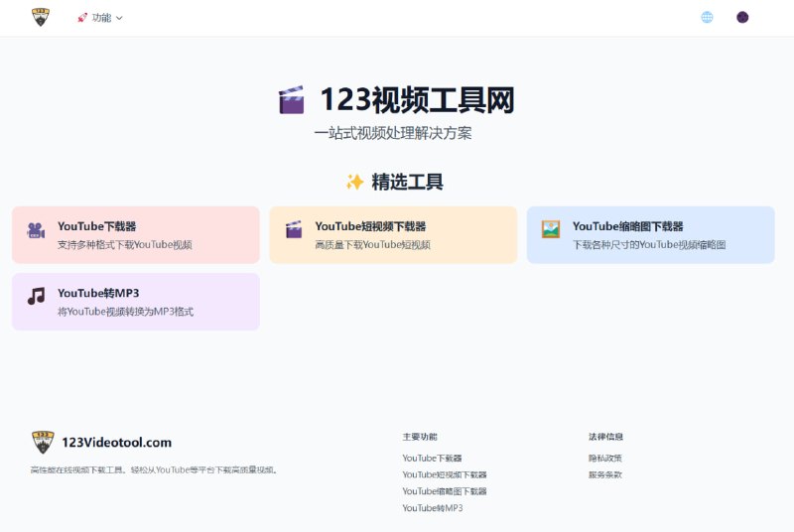The image size is (794, 532).
Task: Click the footer 123Videotool.com logo icon
Action: click(x=43, y=442)
